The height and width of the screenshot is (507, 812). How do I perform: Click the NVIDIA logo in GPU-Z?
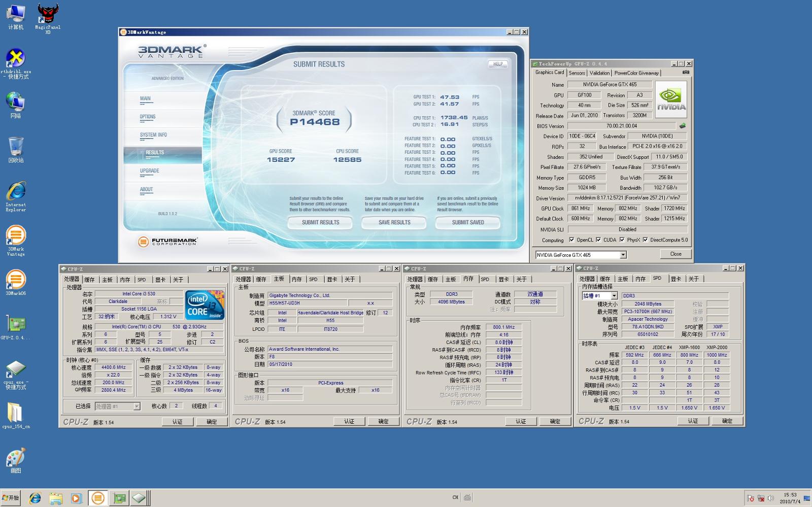(671, 100)
